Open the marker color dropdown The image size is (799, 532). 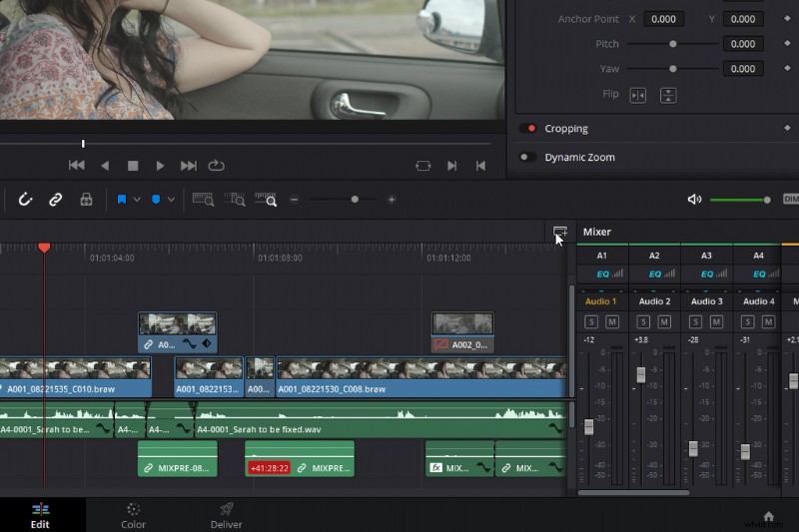[171, 200]
